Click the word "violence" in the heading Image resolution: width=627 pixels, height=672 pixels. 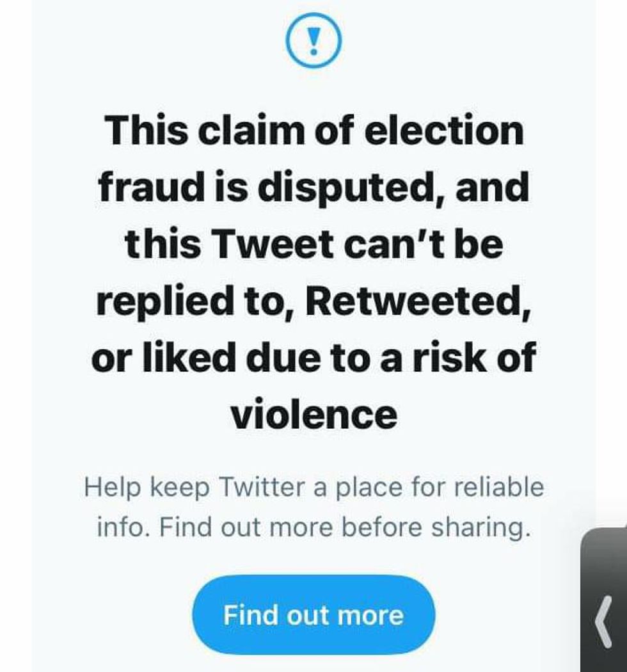(x=313, y=415)
